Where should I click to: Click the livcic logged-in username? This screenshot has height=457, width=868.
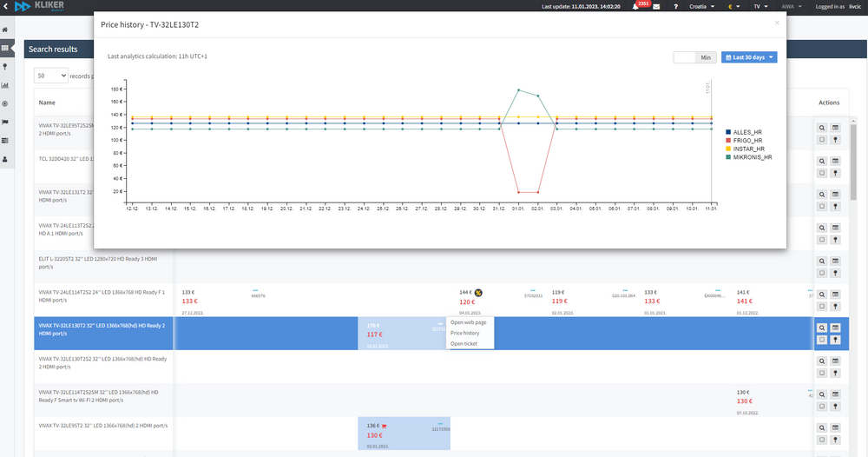[855, 7]
